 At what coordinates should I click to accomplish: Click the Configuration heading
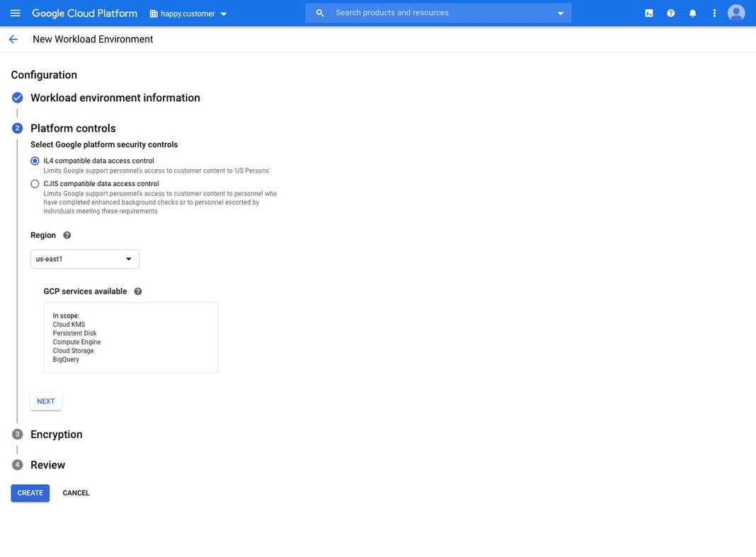[44, 75]
